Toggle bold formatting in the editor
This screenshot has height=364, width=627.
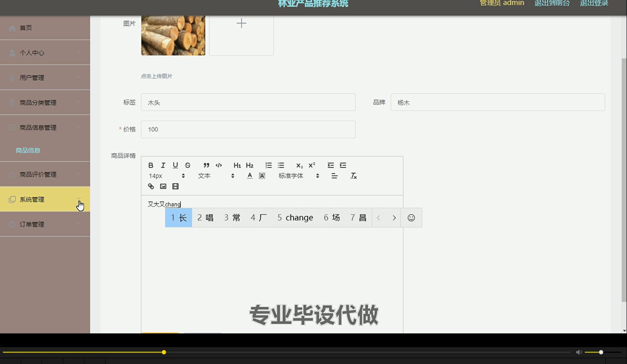[x=151, y=165]
